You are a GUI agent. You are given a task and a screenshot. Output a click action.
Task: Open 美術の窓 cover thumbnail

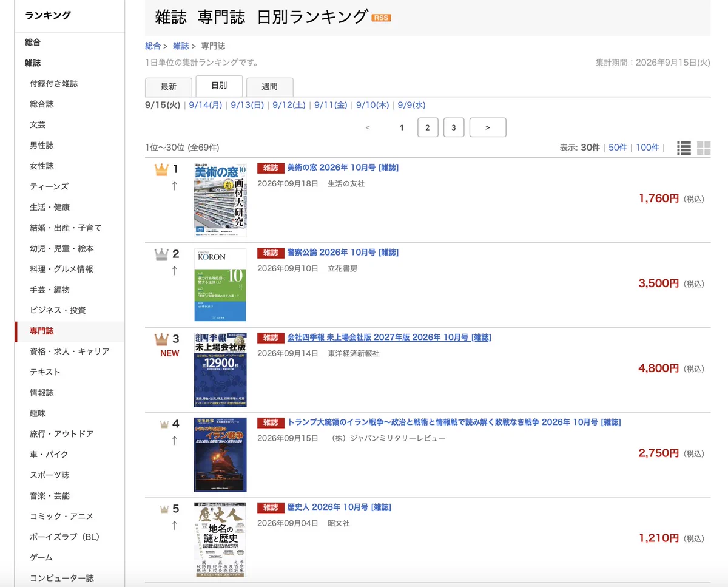(x=220, y=200)
